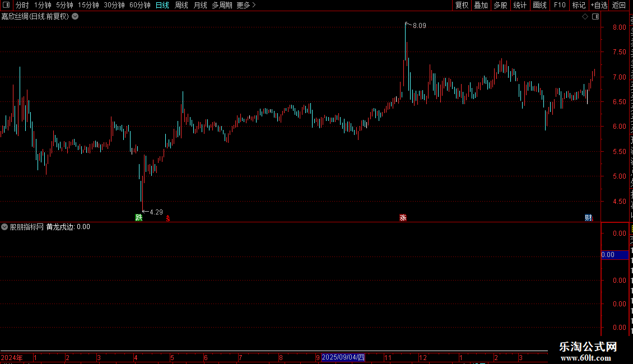Click the diamond icon in chart corner
The image size is (633, 364).
pyautogui.click(x=585, y=17)
